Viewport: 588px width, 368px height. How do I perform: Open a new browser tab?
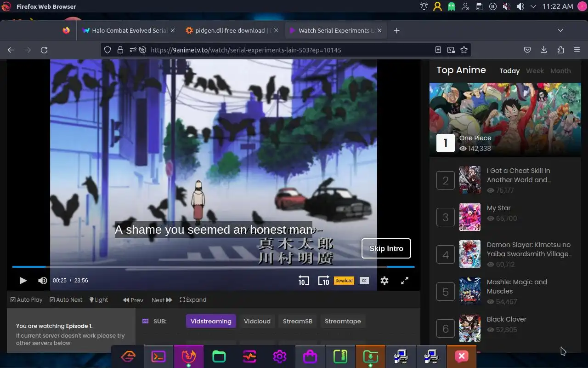point(397,30)
